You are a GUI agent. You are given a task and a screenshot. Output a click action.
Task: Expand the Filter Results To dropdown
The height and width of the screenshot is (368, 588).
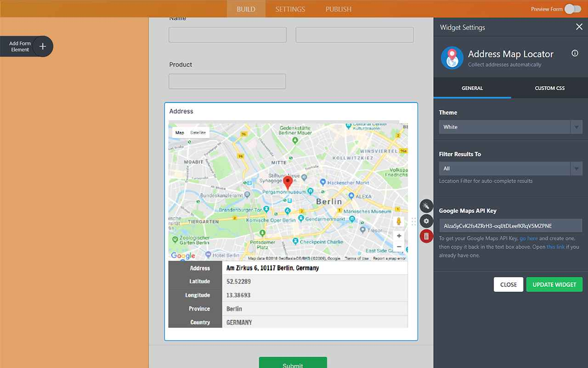click(510, 168)
